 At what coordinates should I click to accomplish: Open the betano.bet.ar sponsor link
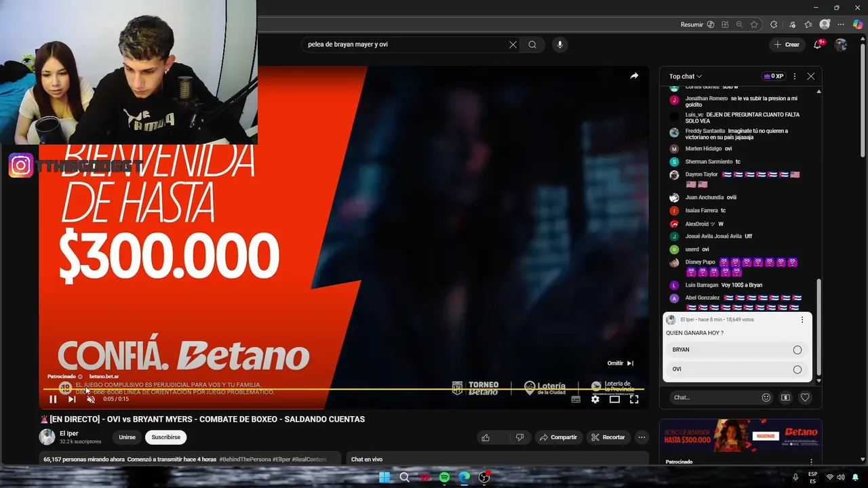click(104, 377)
